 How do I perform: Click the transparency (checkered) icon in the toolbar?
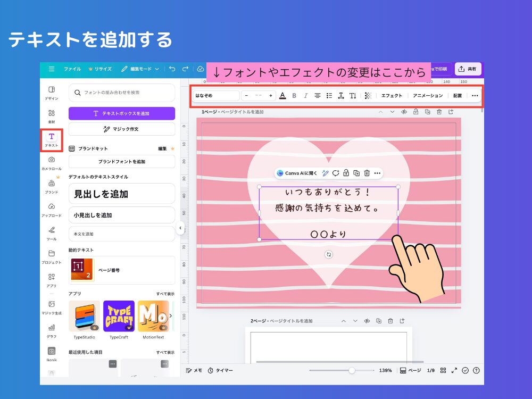(368, 96)
